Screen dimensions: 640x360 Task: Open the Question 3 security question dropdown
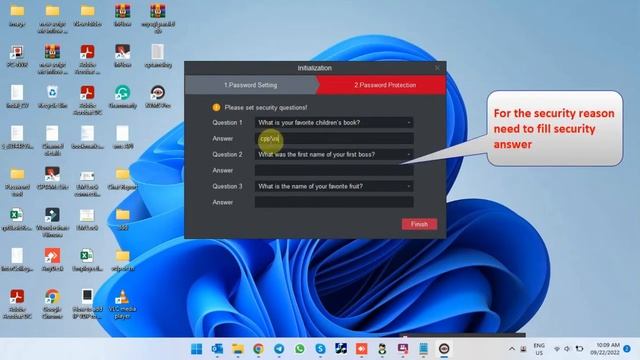334,186
